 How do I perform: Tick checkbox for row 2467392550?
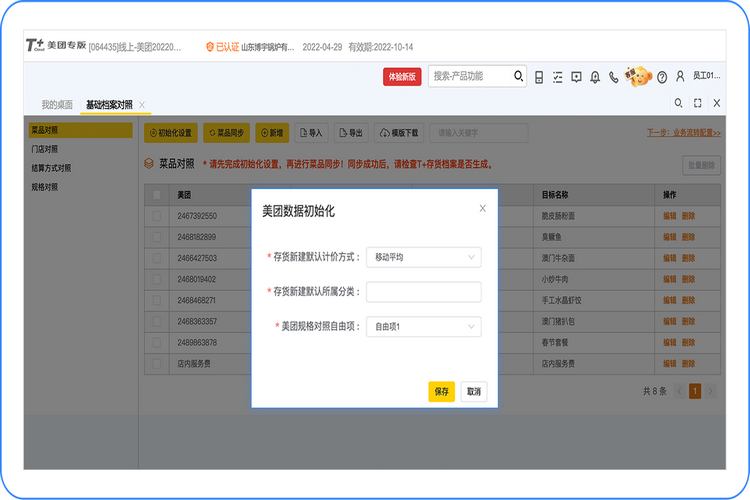coord(156,216)
